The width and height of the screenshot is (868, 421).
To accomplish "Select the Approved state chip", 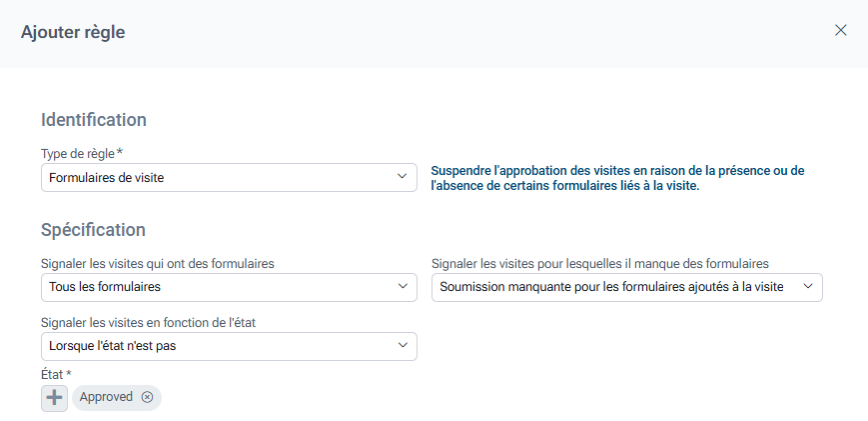I will click(x=106, y=397).
